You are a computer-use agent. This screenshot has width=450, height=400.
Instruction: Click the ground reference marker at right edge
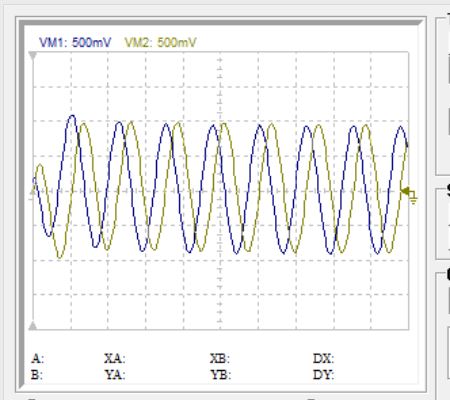pyautogui.click(x=409, y=195)
